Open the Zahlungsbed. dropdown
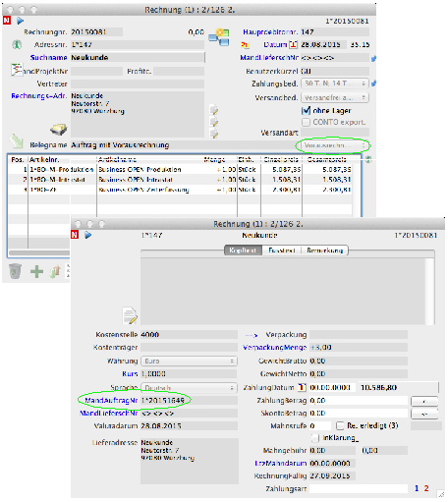448x502 pixels. (335, 84)
